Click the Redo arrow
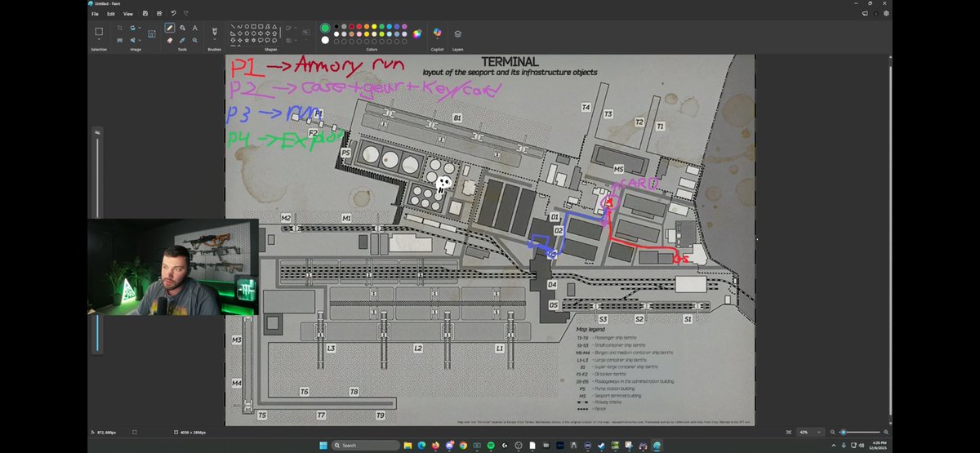 (x=185, y=13)
